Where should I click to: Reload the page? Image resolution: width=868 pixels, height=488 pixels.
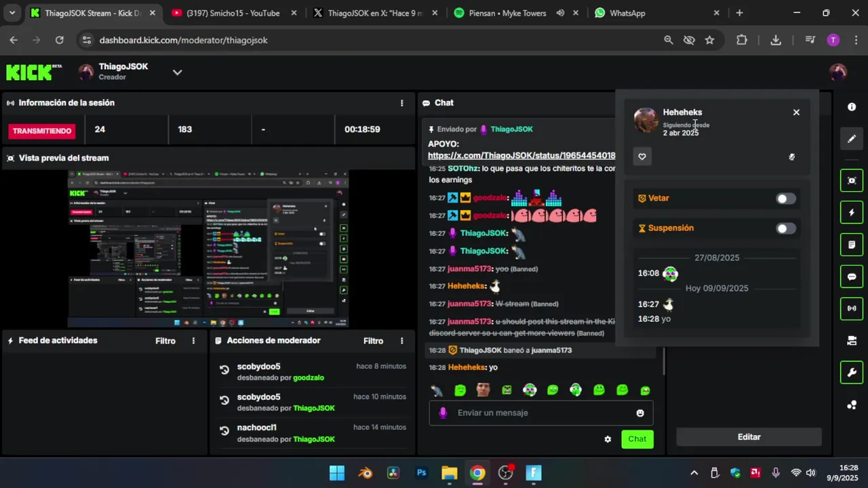point(60,40)
